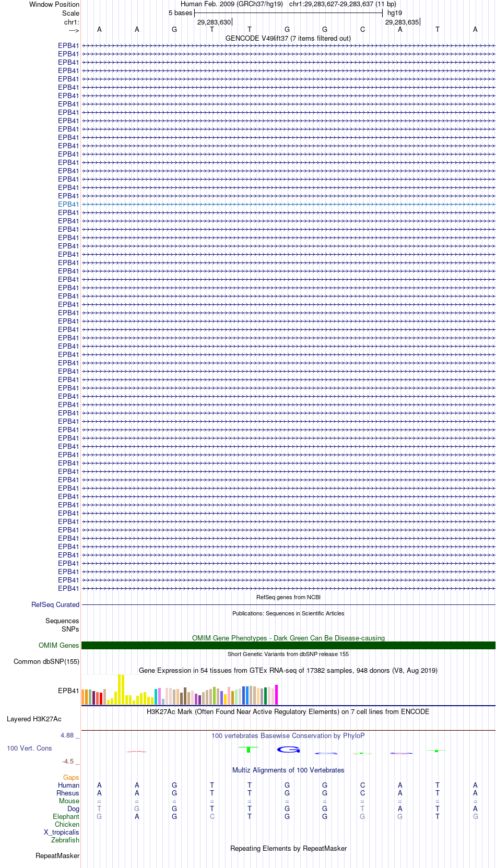This screenshot has width=496, height=868.
Task: Click the orange Gaps row label
Action: [x=71, y=778]
